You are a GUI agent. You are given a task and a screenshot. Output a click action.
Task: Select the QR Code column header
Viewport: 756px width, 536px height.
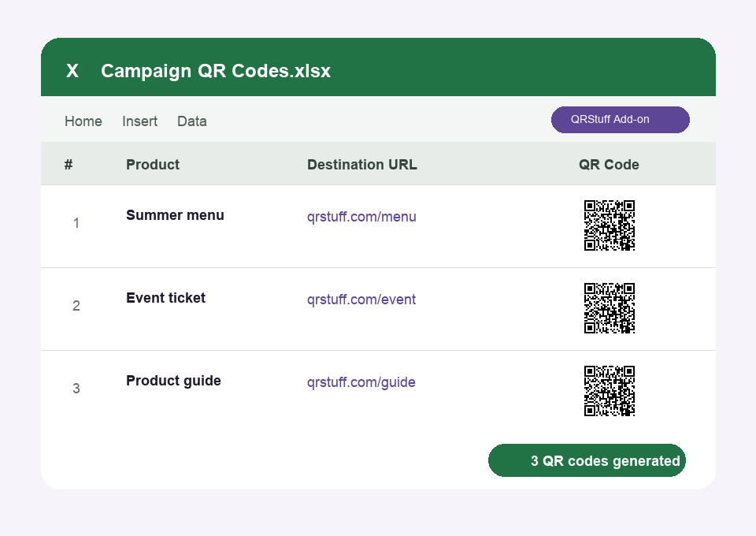[x=609, y=165]
